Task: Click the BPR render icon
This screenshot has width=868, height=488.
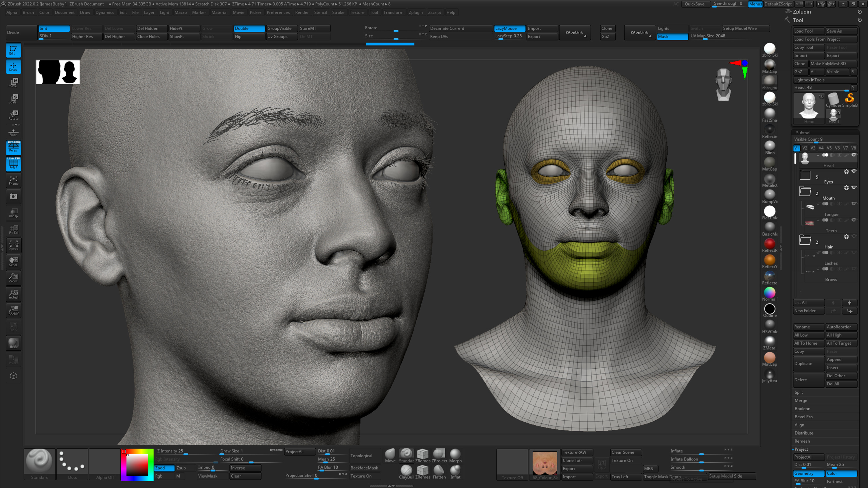Action: point(14,343)
